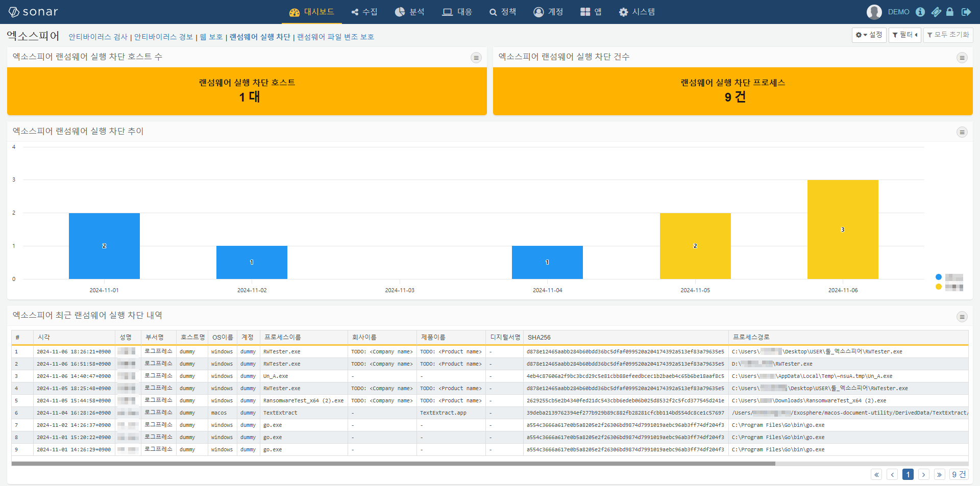Viewport: 980px width, 486px height.
Task: Go to last page of table
Action: tap(940, 475)
